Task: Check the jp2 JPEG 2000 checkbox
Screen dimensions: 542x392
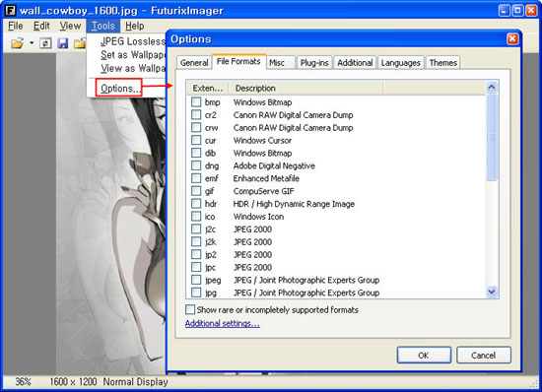Action: 196,254
